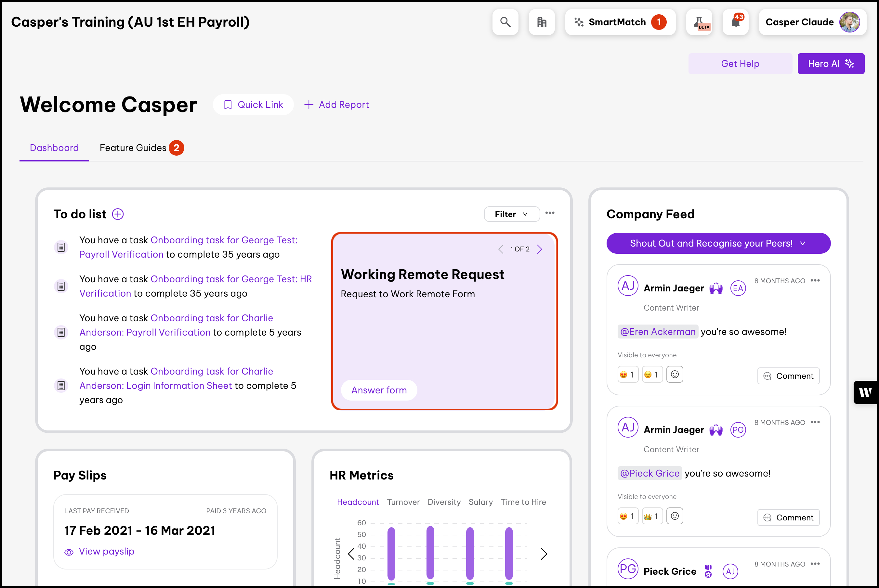Toggle smiling reaction on the Eren Ackerman post
Screen dimensions: 879x588
click(652, 374)
